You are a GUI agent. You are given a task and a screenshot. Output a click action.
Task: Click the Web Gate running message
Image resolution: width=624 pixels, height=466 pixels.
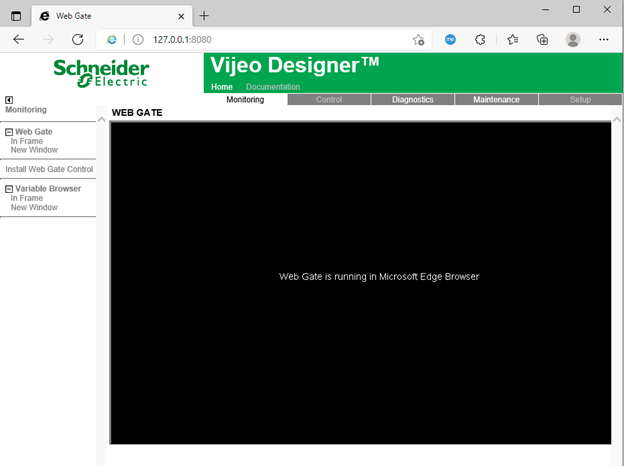(x=379, y=277)
